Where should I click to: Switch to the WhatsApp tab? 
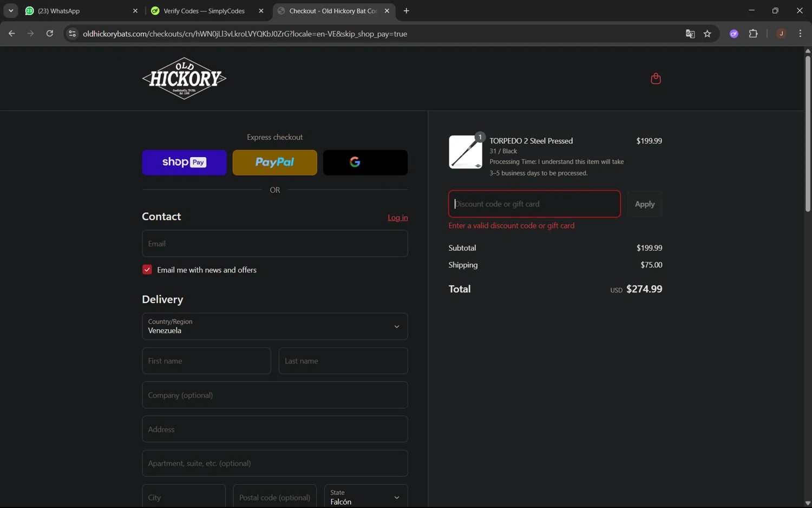coord(81,11)
